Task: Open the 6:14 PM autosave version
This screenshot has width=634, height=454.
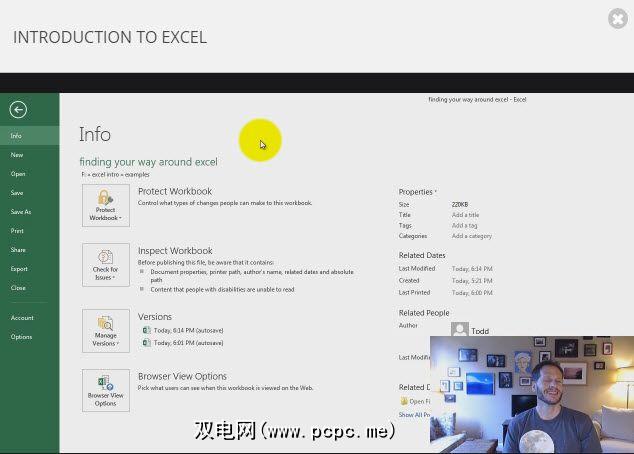Action: click(x=188, y=330)
